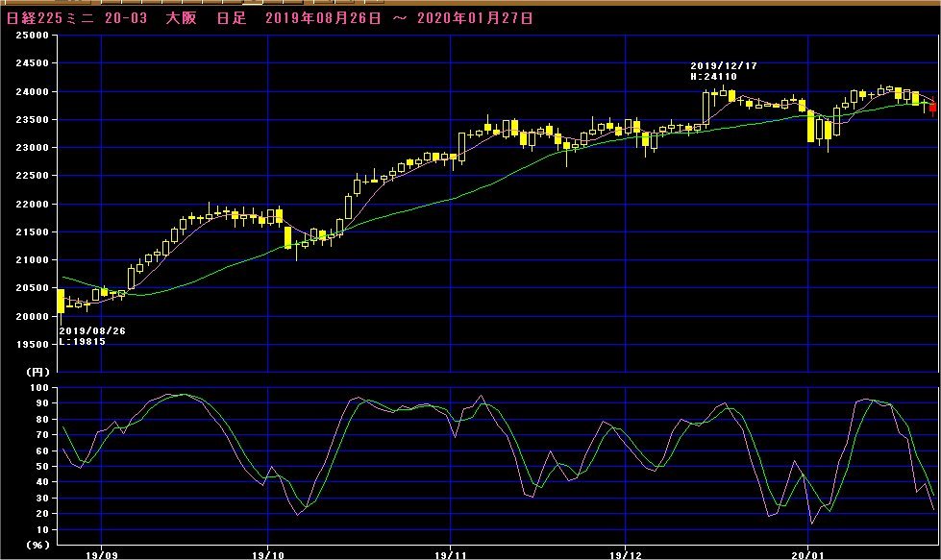The image size is (941, 560).
Task: Select the '19/10' month axis label
Action: [267, 555]
